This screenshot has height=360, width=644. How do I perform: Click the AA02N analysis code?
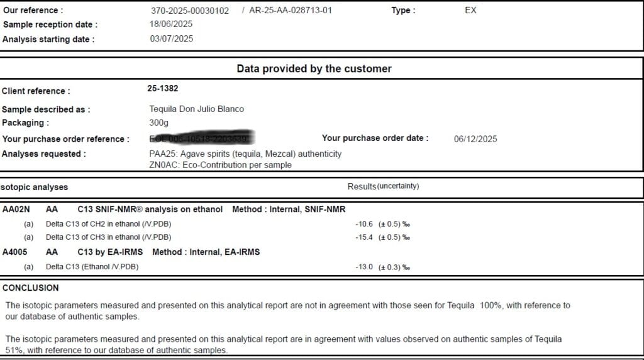tap(16, 209)
